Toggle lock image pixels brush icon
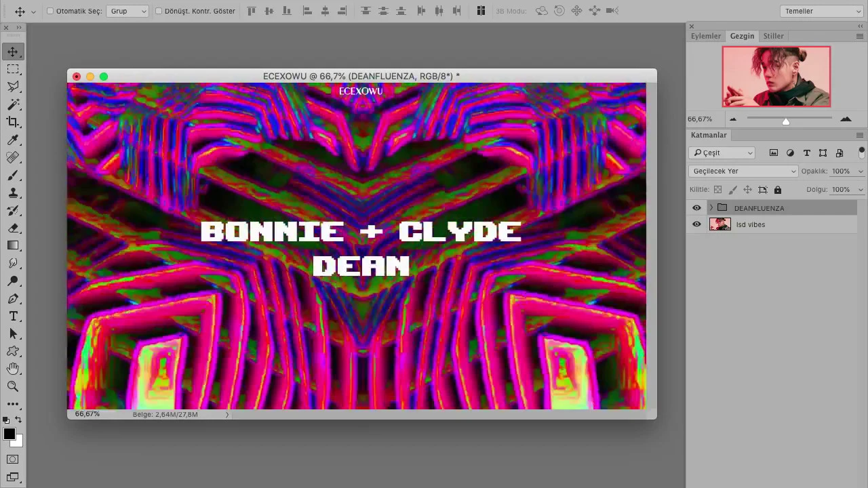The height and width of the screenshot is (488, 868). [732, 190]
